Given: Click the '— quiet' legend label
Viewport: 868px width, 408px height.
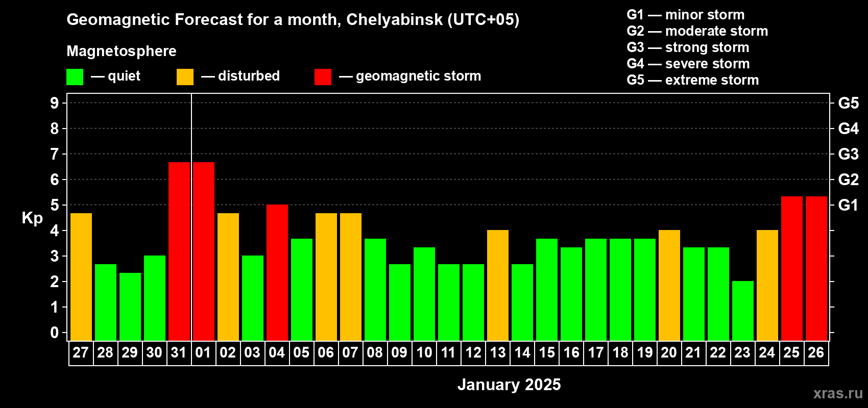Looking at the screenshot, I should point(115,76).
